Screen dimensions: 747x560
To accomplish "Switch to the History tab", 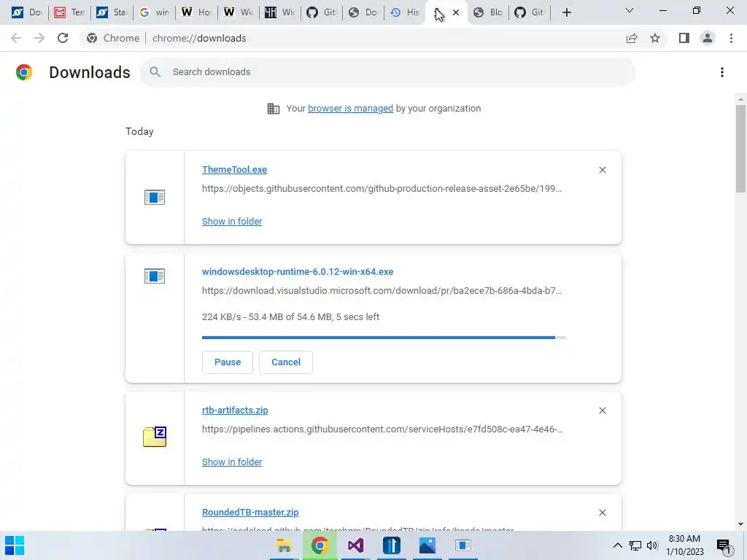I will tap(404, 12).
